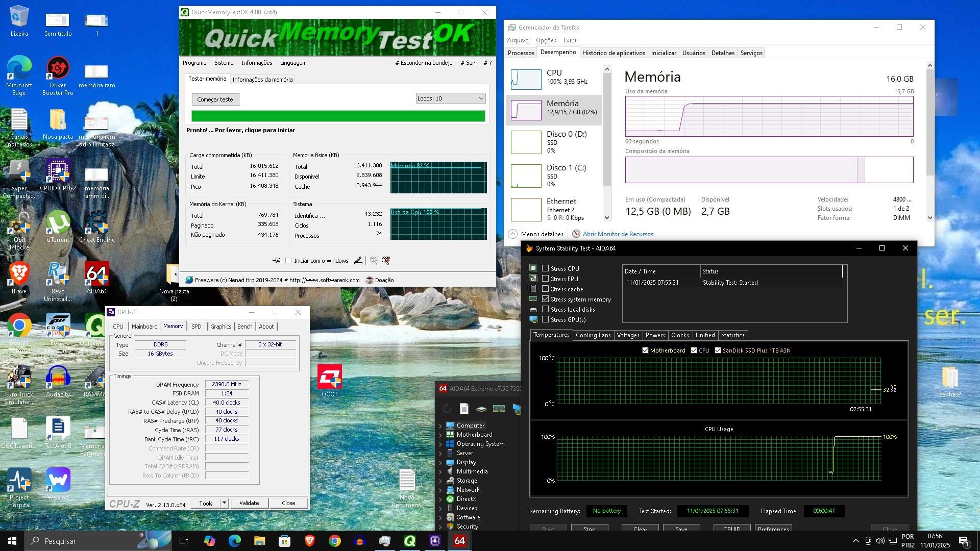Toggle CPU temperature graph checkbox
The height and width of the screenshot is (551, 980).
[x=694, y=350]
